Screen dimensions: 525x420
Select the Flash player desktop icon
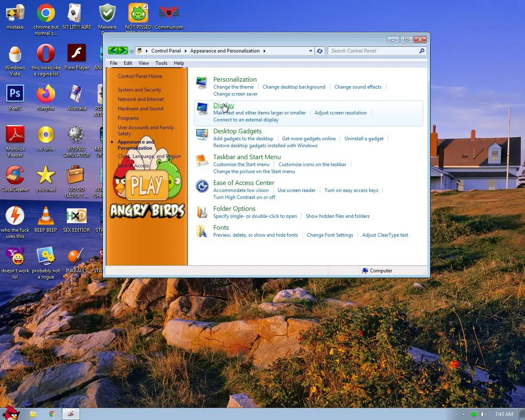(77, 57)
